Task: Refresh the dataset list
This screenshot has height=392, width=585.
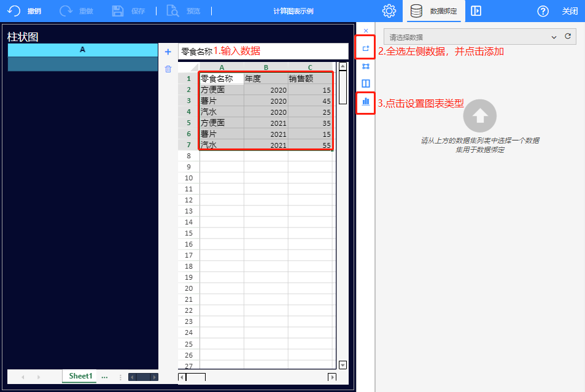Action: (x=568, y=37)
